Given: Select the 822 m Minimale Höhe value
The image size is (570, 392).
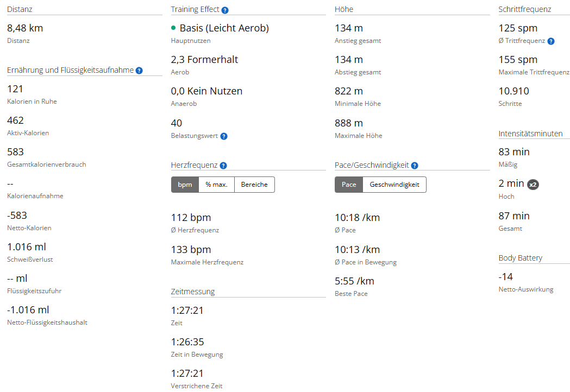Looking at the screenshot, I should [x=349, y=91].
